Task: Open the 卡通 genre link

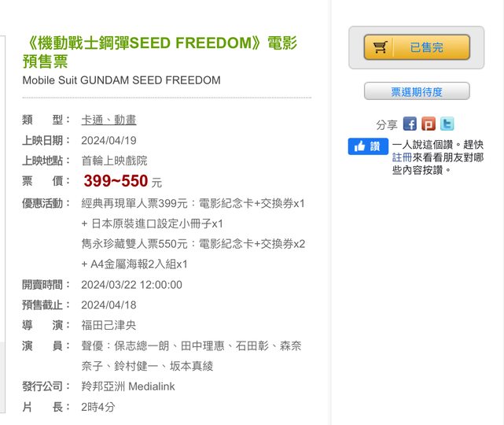Action: click(92, 120)
